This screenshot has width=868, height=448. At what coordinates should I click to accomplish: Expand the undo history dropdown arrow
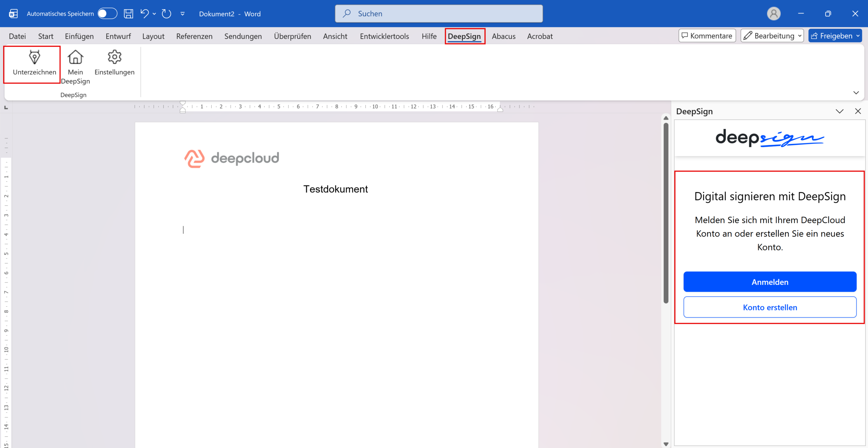click(x=154, y=14)
